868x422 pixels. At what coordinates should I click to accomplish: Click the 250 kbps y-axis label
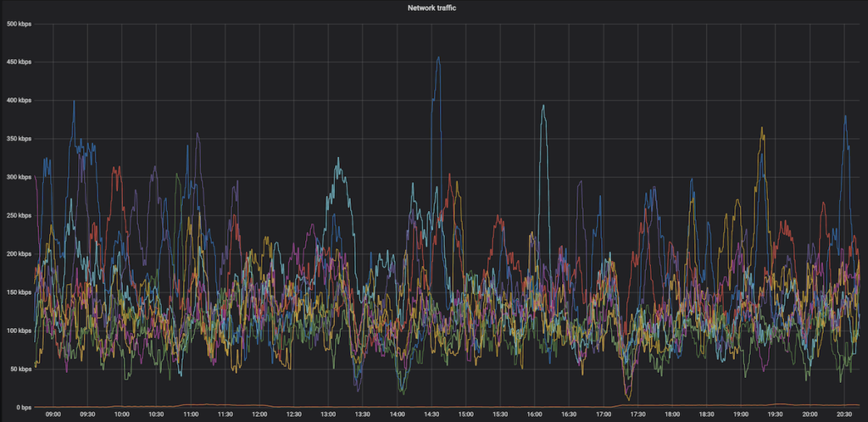pyautogui.click(x=18, y=215)
